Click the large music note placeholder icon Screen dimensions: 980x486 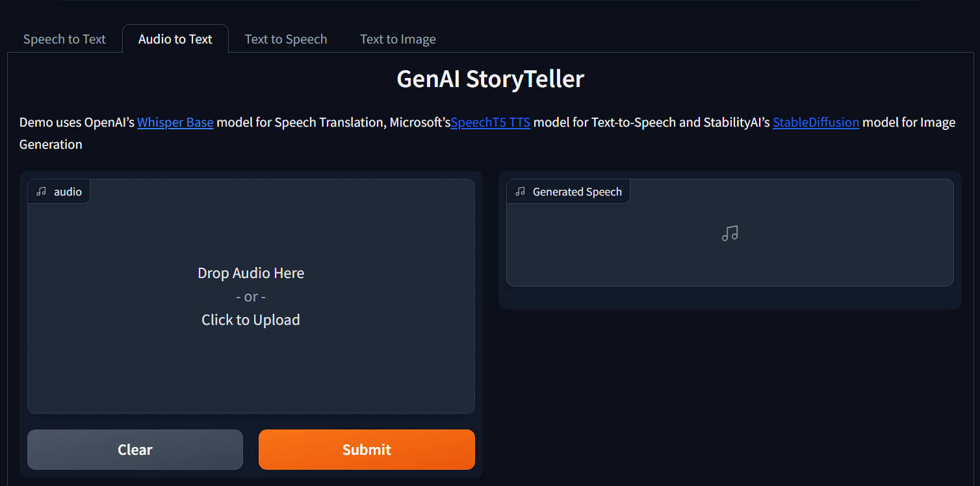729,233
